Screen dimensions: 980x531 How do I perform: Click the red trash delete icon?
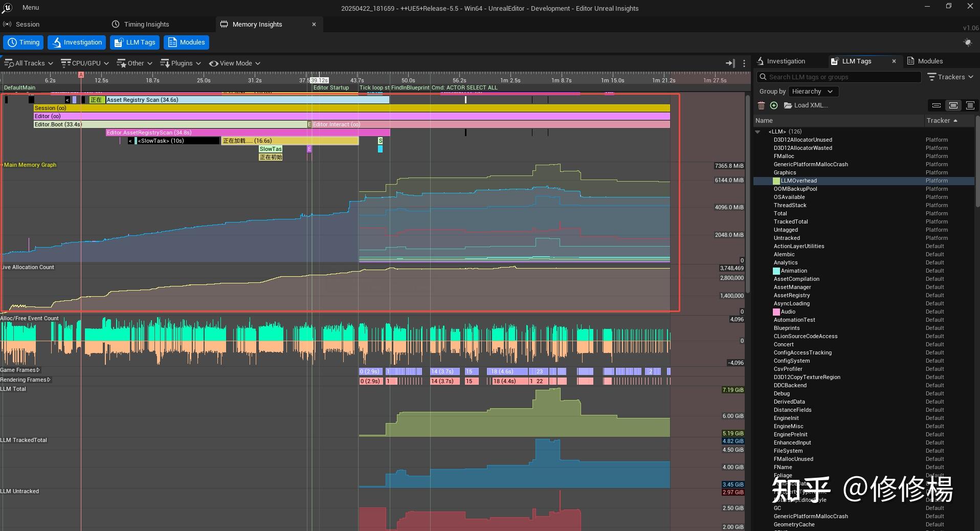click(x=761, y=105)
